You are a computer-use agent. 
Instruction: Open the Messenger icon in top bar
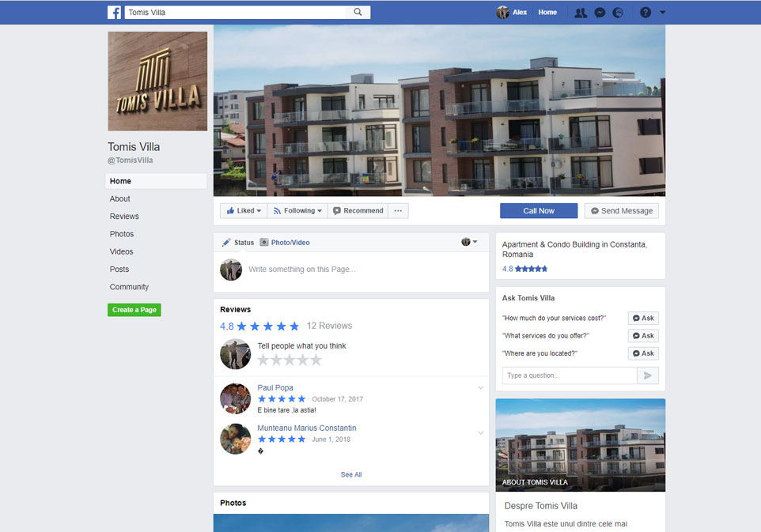[600, 13]
